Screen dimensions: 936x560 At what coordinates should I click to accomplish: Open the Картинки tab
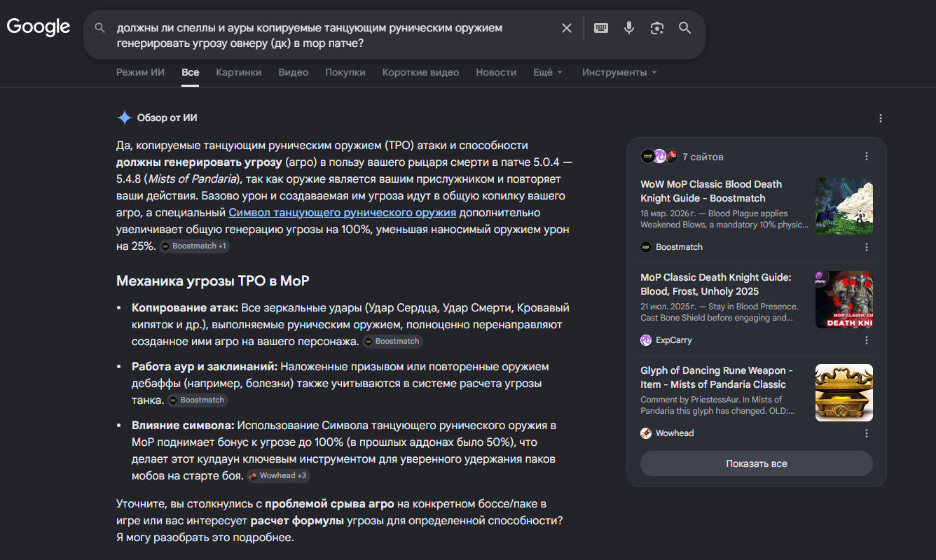click(239, 72)
